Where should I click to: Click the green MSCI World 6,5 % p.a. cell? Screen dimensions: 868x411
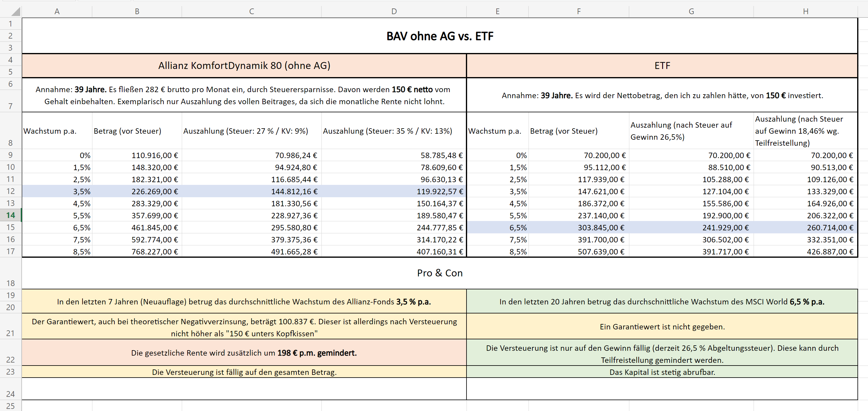click(x=662, y=301)
